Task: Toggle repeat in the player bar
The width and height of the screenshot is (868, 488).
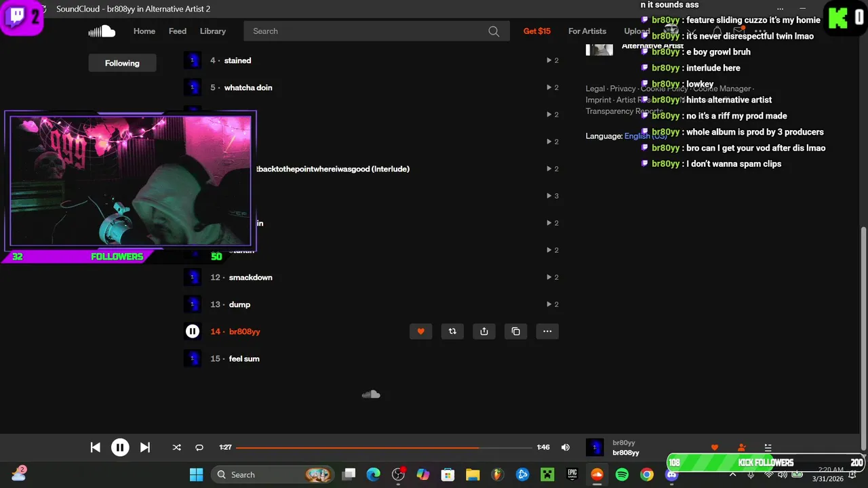Action: coord(199,447)
